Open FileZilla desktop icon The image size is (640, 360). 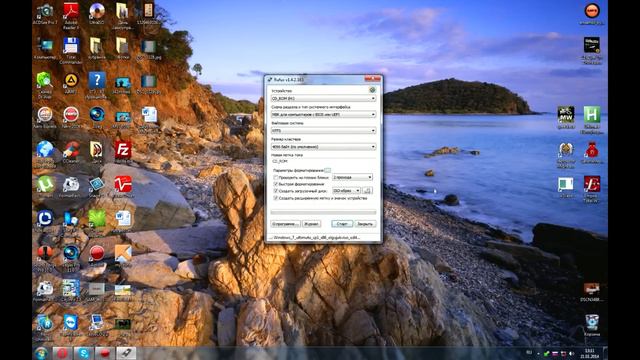click(122, 152)
